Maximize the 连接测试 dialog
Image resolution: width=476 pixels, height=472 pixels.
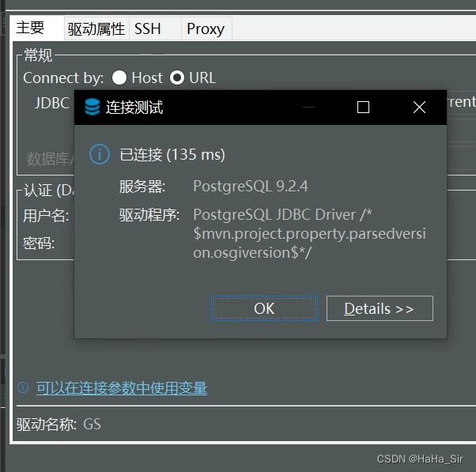pyautogui.click(x=363, y=108)
